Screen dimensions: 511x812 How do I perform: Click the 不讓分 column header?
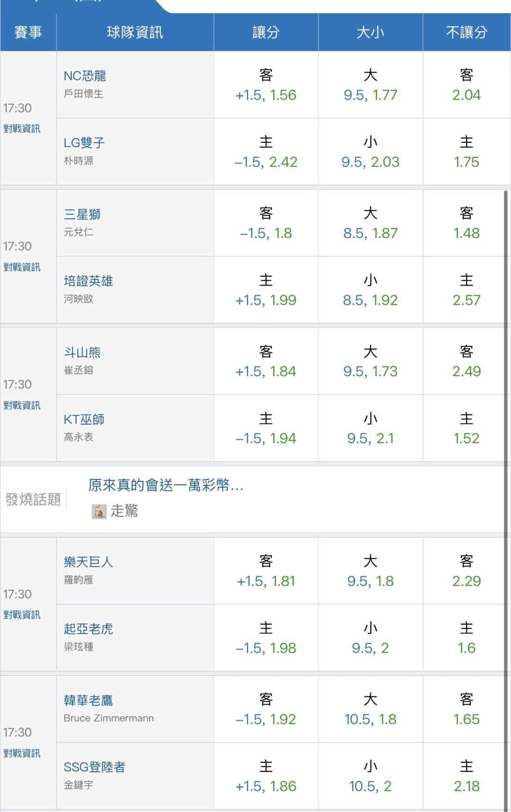tap(467, 32)
